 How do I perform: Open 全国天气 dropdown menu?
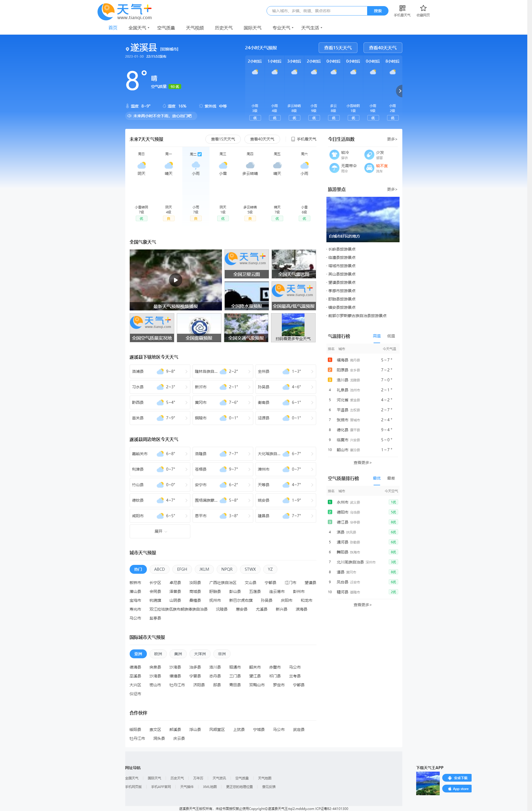coord(139,28)
